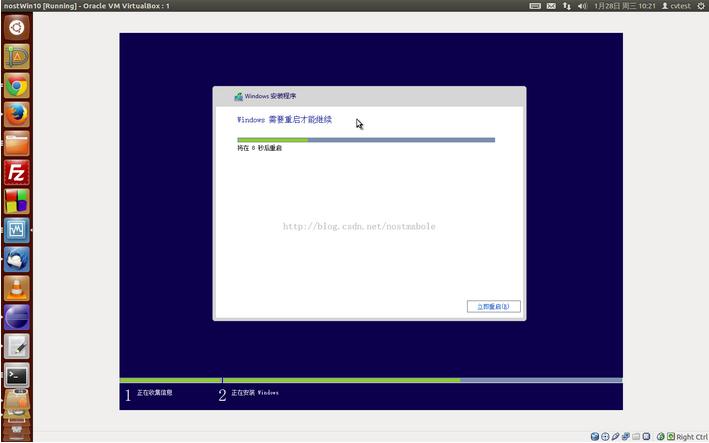Screen dimensions: 709x443
Task: Open the system gear menu in top panel
Action: 701,6
